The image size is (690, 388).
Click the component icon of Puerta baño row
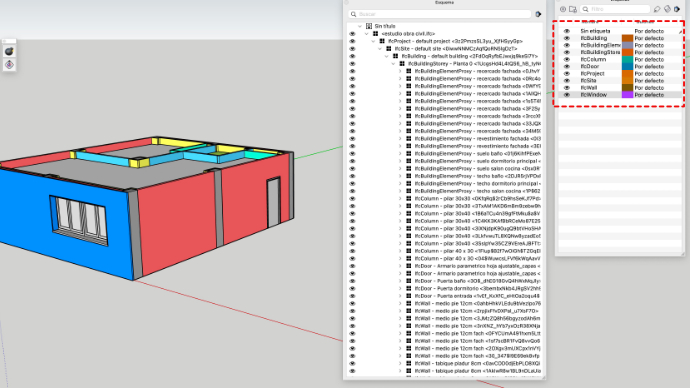click(409, 281)
